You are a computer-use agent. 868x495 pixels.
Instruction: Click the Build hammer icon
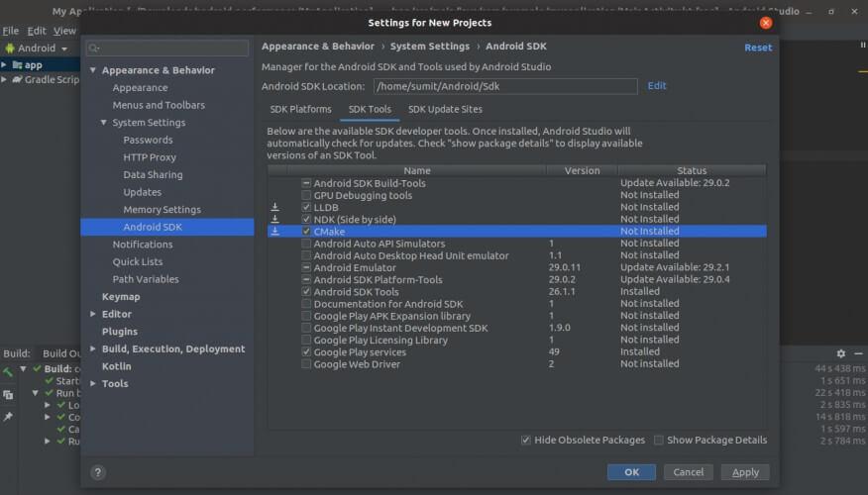[x=8, y=373]
